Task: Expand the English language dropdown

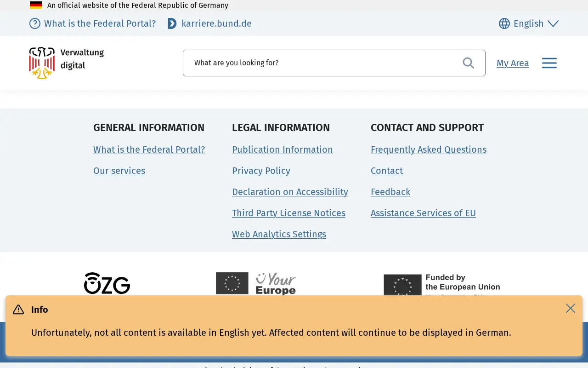Action: pos(529,23)
